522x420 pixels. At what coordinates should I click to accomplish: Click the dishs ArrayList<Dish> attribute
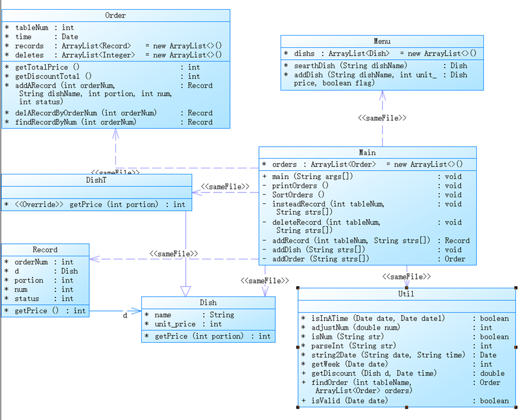380,53
